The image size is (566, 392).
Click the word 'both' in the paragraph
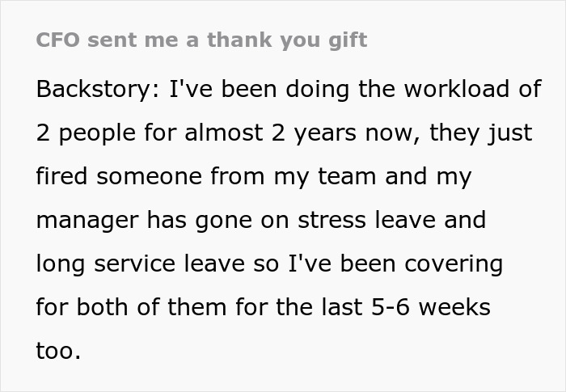click(101, 308)
